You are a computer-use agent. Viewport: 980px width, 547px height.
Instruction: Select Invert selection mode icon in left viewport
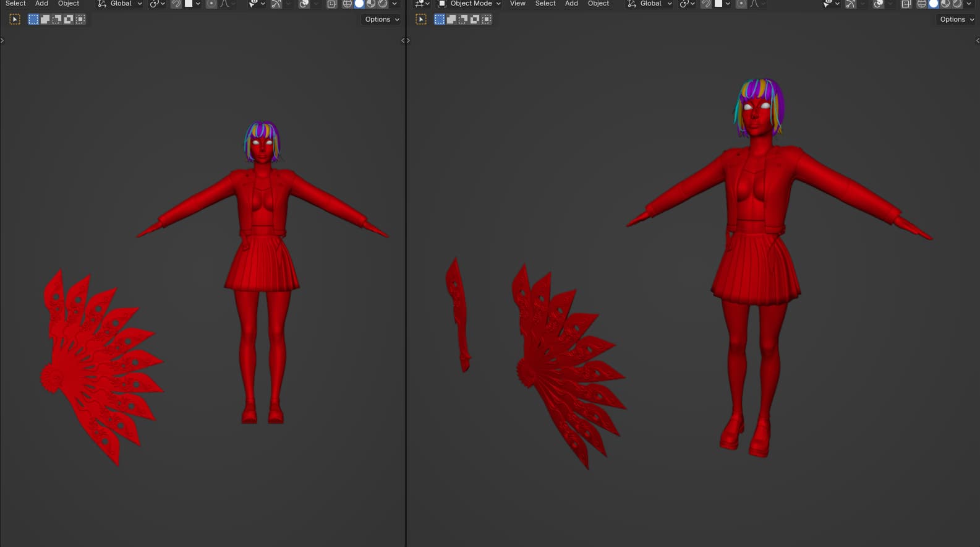click(69, 19)
